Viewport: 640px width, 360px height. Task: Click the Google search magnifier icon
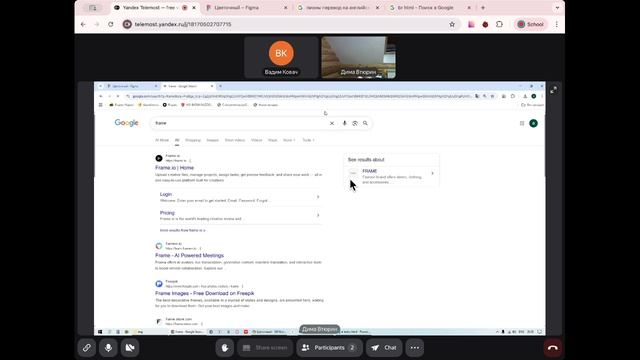point(365,123)
